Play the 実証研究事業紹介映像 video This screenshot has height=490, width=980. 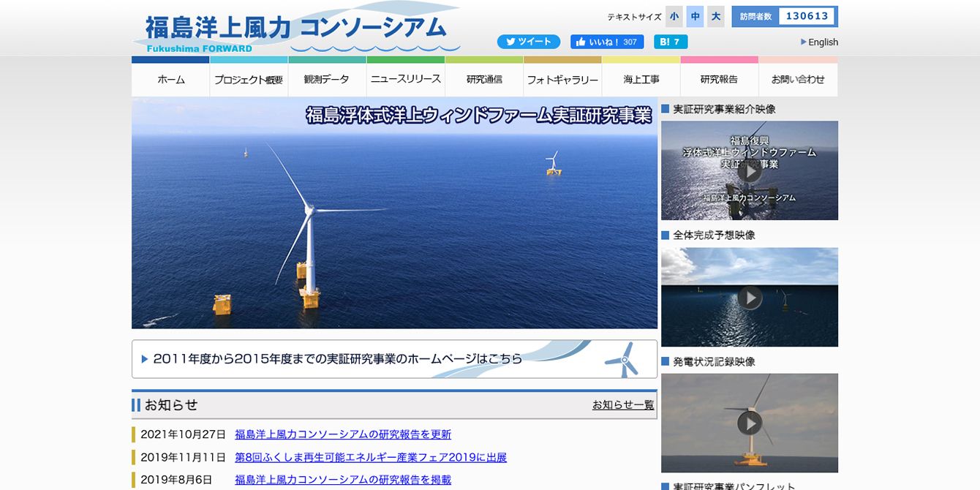[749, 171]
